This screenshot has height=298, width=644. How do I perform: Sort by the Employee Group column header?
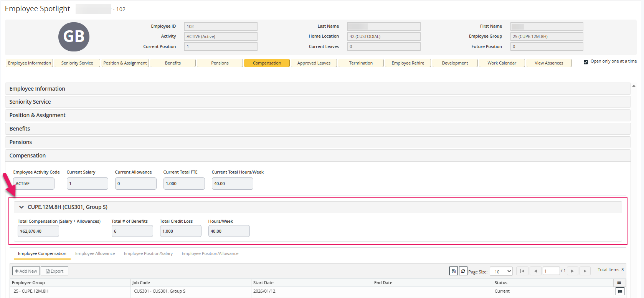point(70,283)
